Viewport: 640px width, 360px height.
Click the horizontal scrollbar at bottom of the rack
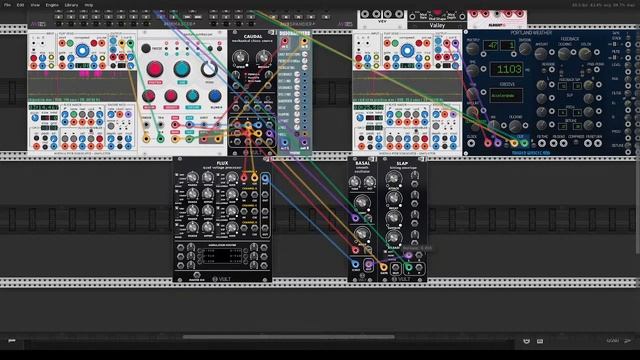point(288,337)
